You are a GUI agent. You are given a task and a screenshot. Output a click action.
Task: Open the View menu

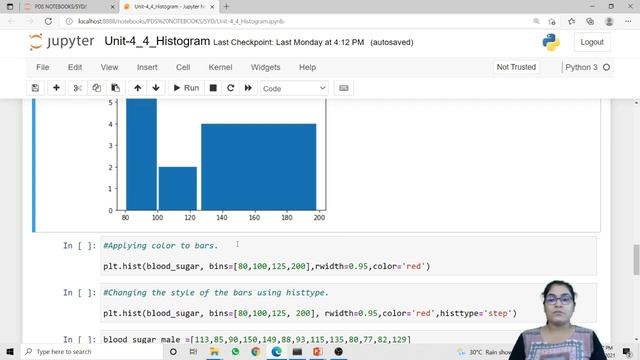[109, 67]
